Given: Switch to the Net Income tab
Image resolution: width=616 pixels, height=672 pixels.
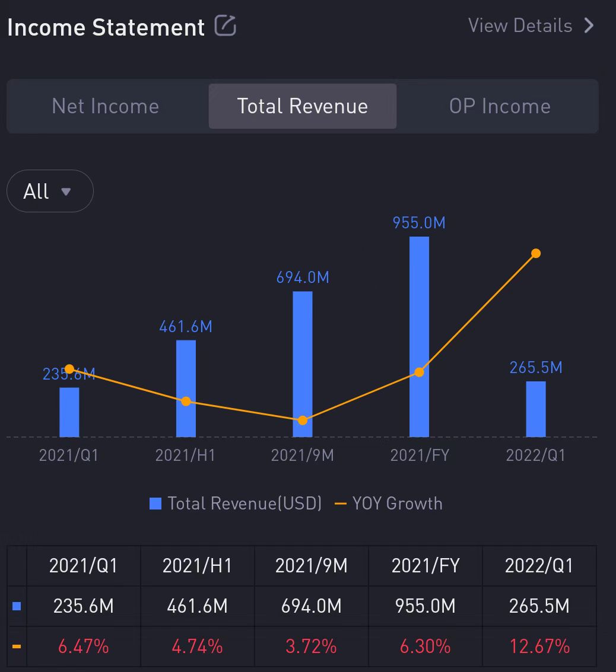Looking at the screenshot, I should click(x=106, y=106).
